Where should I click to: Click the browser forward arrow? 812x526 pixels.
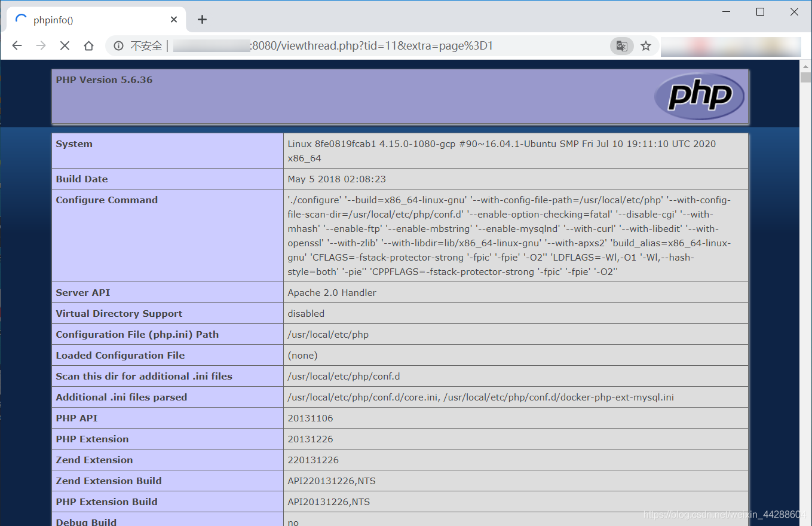pyautogui.click(x=41, y=45)
